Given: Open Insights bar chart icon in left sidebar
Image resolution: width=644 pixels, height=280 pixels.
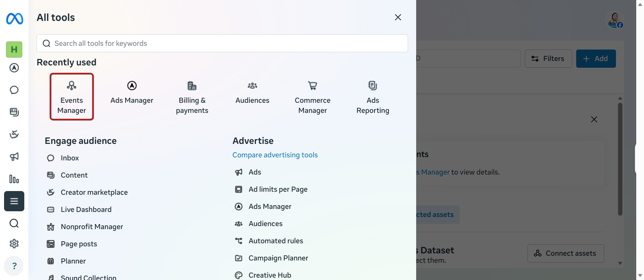Looking at the screenshot, I should [14, 179].
